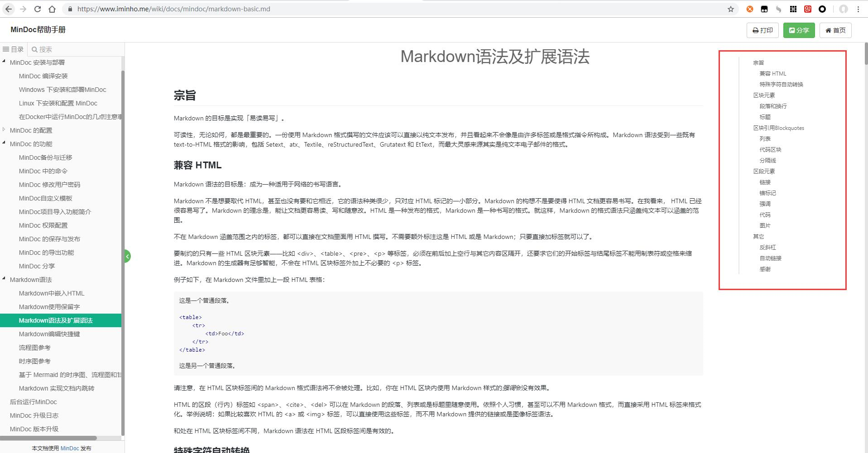Open the 打印 print function
Image resolution: width=868 pixels, height=453 pixels.
(762, 30)
